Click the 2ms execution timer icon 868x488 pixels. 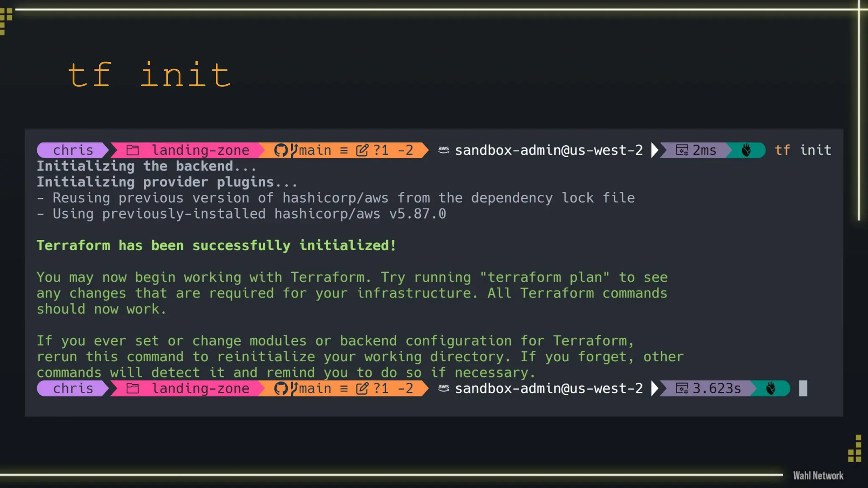682,150
